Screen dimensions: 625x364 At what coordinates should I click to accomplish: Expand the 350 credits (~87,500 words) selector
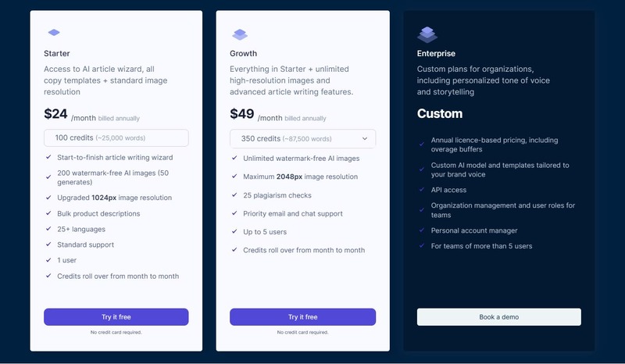point(302,139)
